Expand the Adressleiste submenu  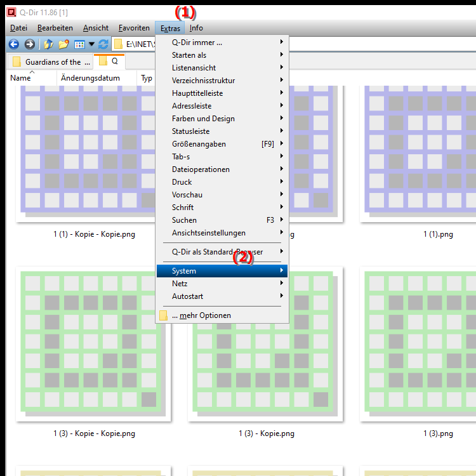[222, 106]
